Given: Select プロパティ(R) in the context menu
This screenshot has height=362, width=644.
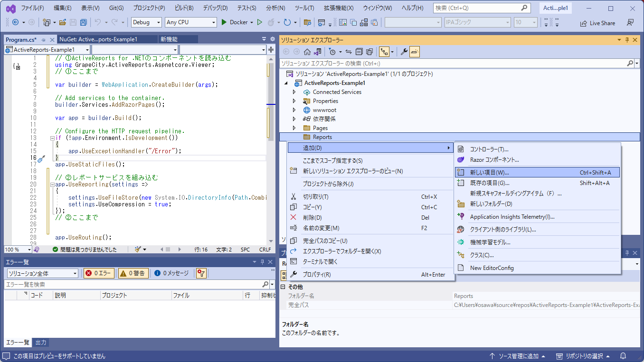Looking at the screenshot, I should pyautogui.click(x=370, y=275).
